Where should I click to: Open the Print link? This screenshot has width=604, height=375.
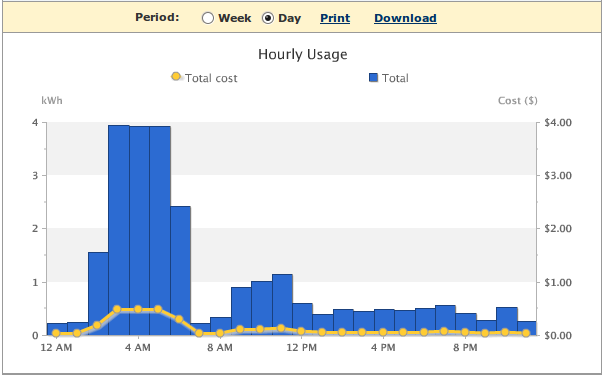pos(335,18)
